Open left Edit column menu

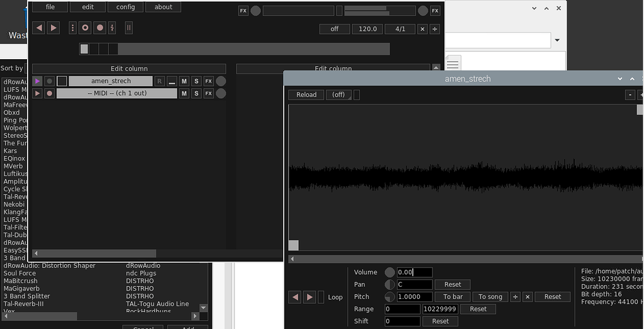[129, 69]
